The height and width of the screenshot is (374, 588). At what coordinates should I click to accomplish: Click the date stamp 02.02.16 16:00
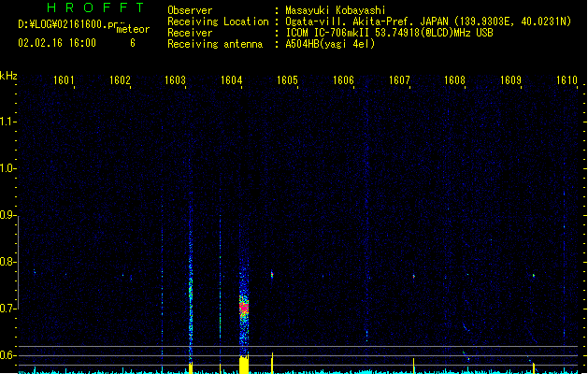57,43
